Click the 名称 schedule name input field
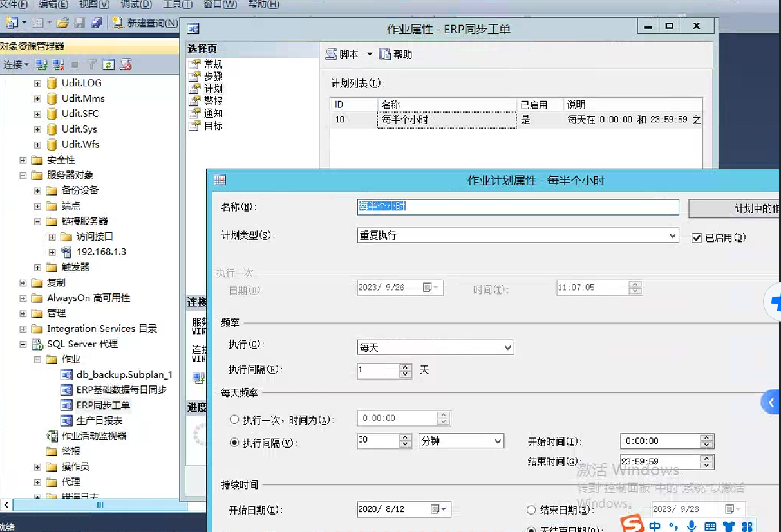 pos(518,206)
